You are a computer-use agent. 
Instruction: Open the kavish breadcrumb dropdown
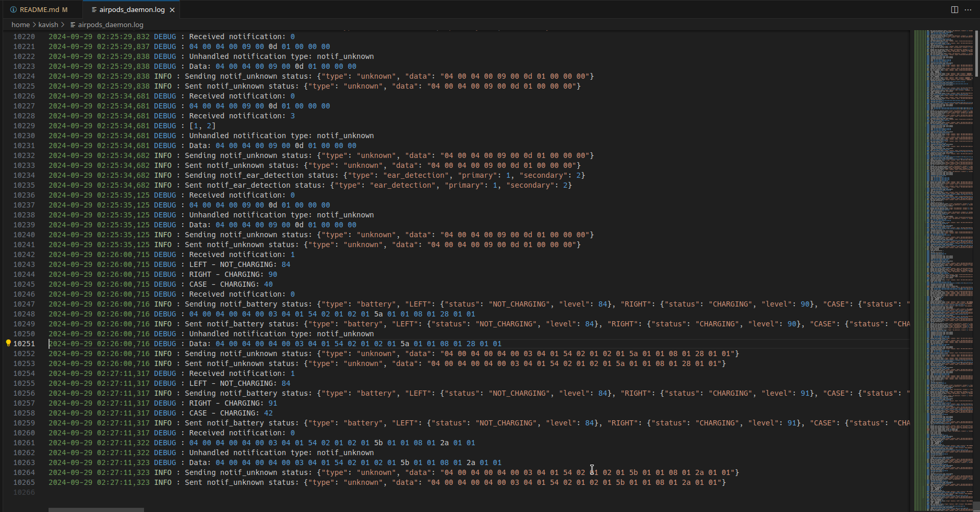point(49,24)
